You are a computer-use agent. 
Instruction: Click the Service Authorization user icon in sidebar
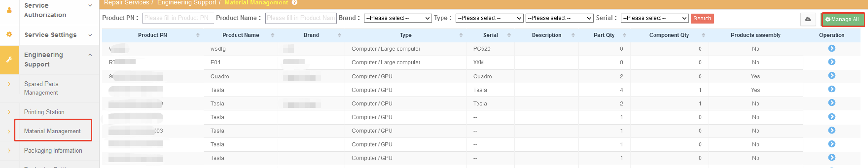[x=9, y=10]
